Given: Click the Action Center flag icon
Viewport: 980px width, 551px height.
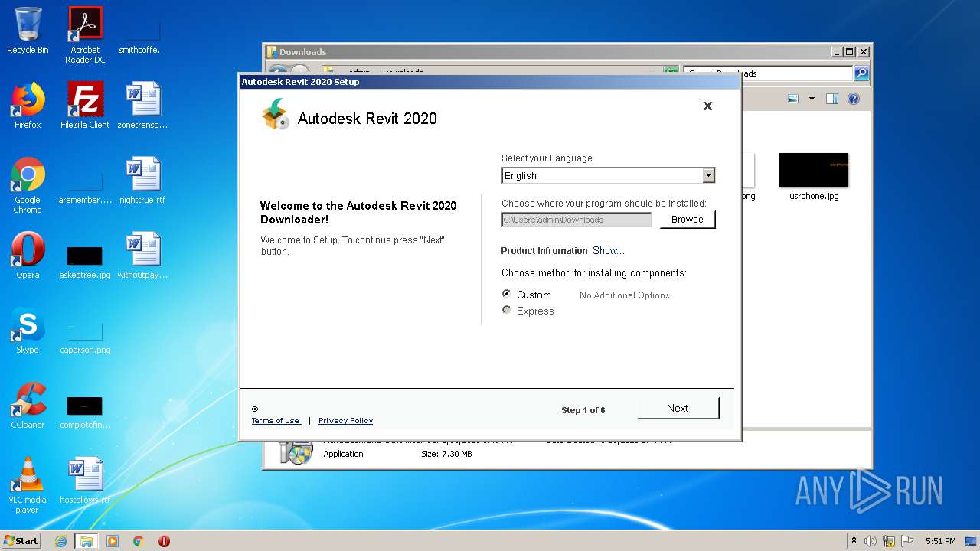Looking at the screenshot, I should (x=907, y=541).
